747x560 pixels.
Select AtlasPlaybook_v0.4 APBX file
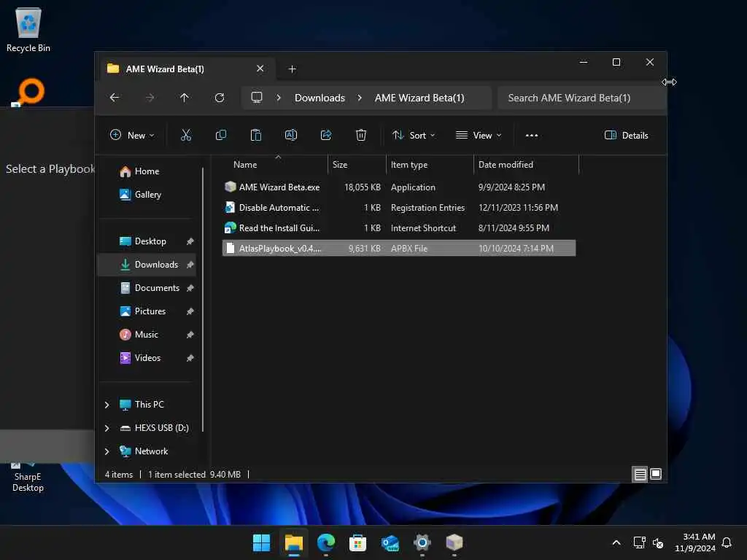click(399, 248)
